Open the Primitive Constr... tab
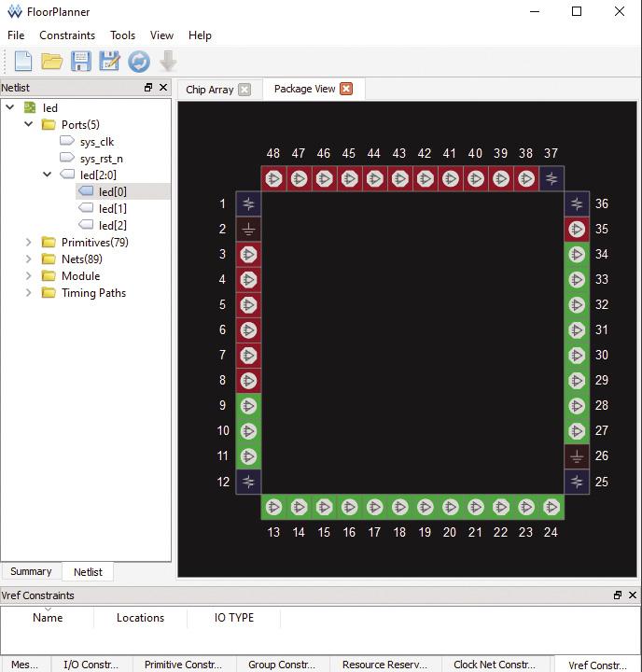Screen dimensions: 642x672 point(184,665)
